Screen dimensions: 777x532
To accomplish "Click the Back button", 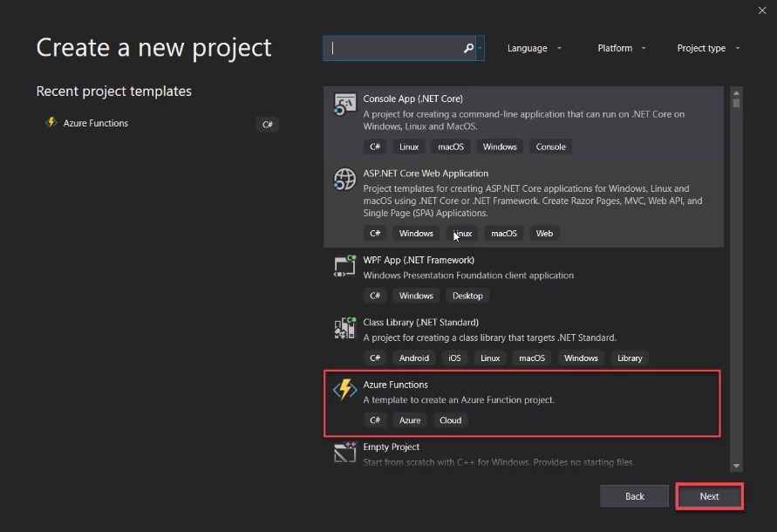I will 634,496.
